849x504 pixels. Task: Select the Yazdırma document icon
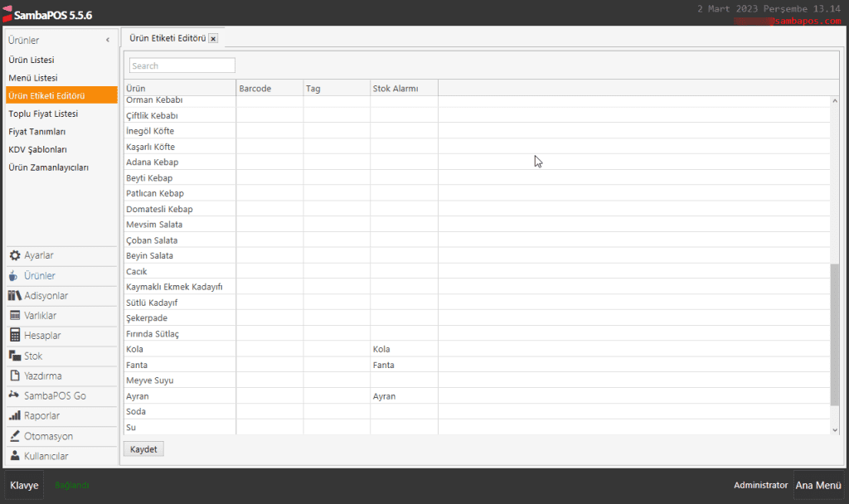click(x=15, y=376)
